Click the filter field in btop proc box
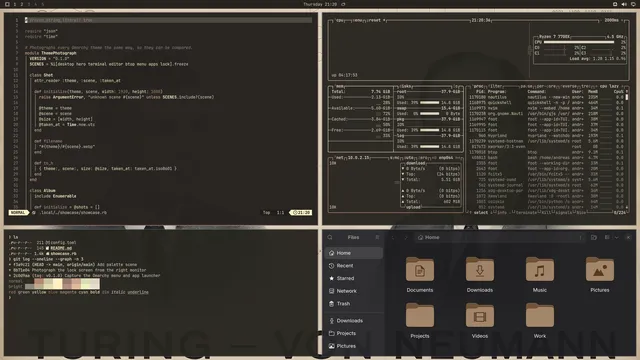This screenshot has width=640, height=360. [496, 87]
